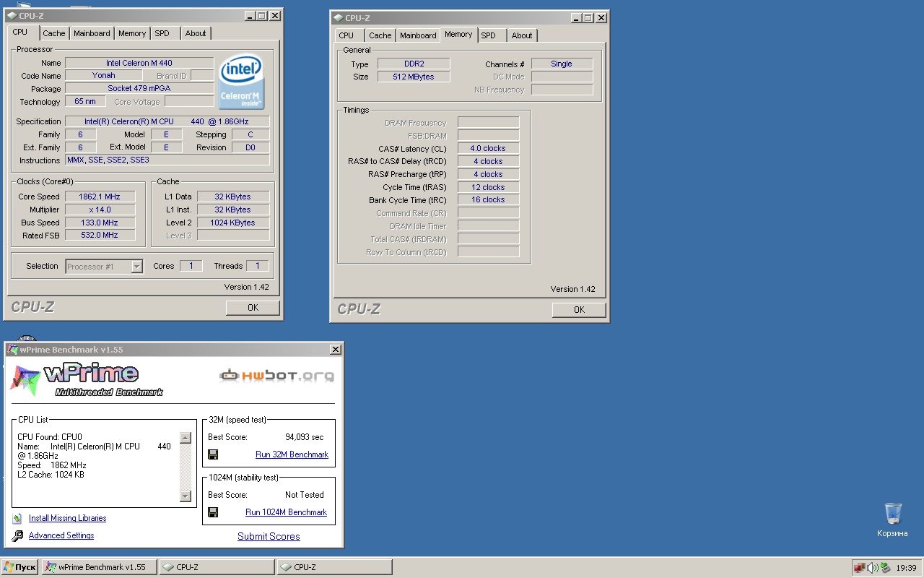Click the Memory CPU-Z window title bar icon
This screenshot has width=924, height=578.
(x=339, y=18)
